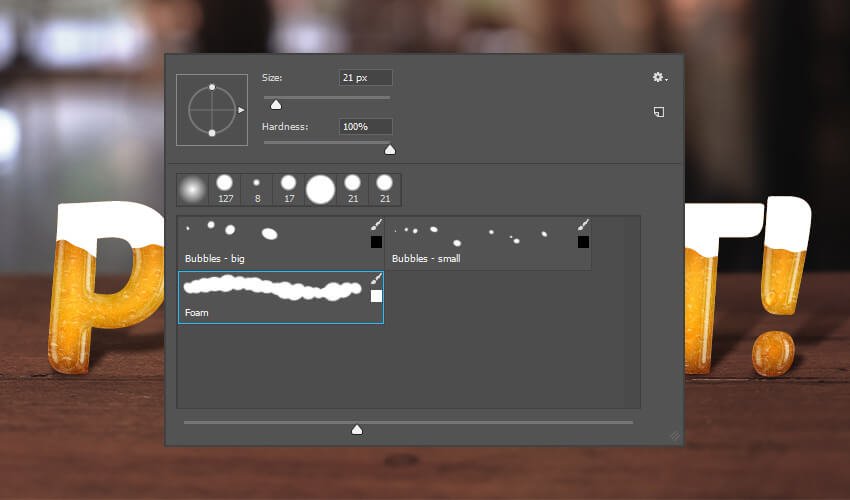Select the Bubbles - big brush preset
The image size is (850, 500).
281,243
